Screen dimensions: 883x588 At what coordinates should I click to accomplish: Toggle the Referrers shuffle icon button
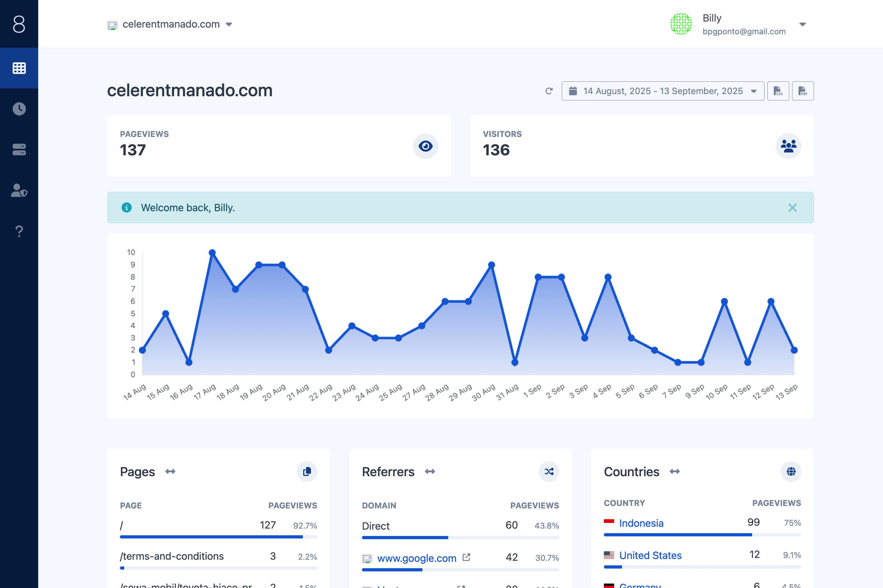549,471
